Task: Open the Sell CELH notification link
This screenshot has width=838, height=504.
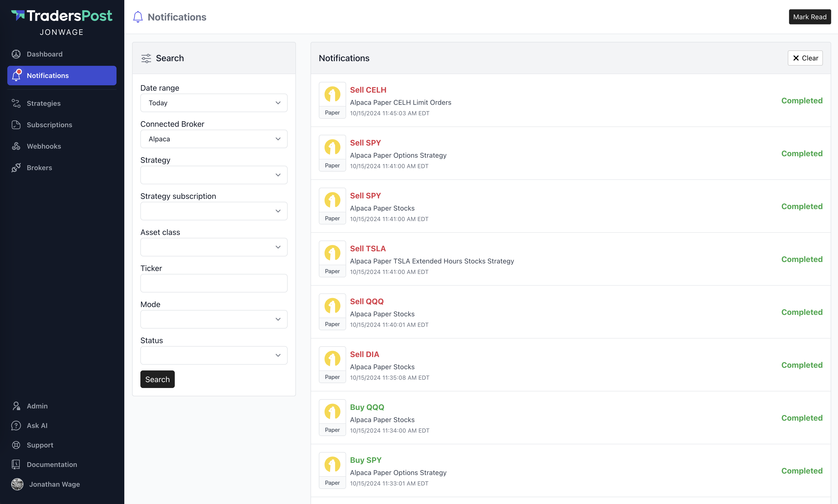Action: (x=368, y=90)
